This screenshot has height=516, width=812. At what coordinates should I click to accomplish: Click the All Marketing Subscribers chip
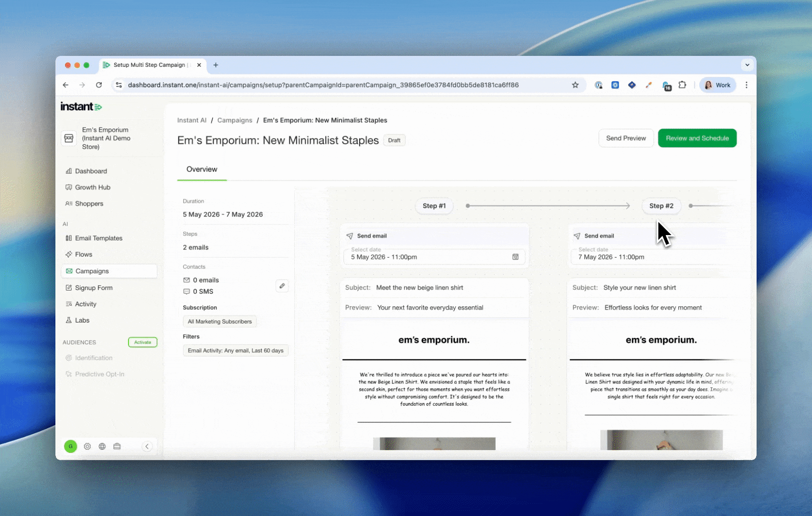(x=220, y=322)
